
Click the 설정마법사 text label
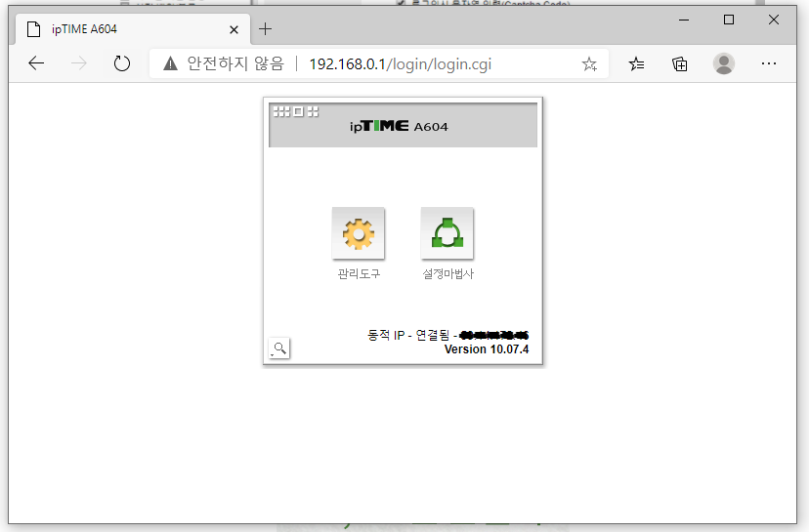[447, 273]
